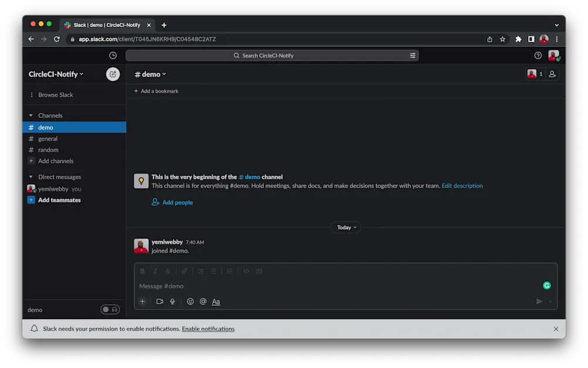Open the Today date dropdown

(345, 227)
